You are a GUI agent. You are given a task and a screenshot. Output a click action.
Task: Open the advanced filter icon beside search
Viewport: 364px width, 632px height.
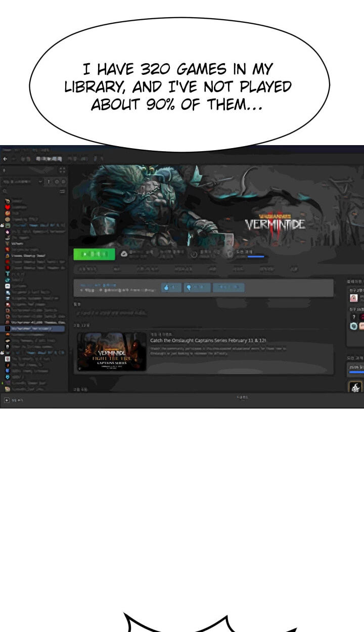(x=62, y=192)
